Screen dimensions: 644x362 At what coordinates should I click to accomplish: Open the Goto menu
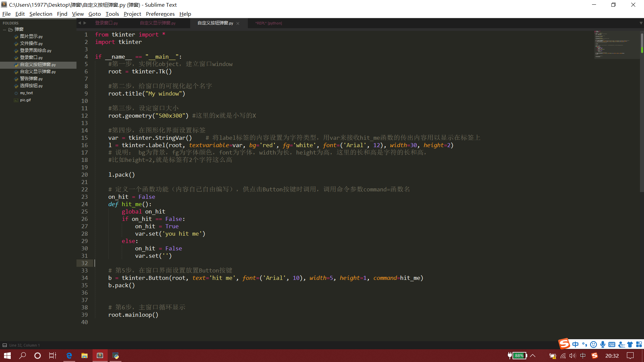pos(95,14)
